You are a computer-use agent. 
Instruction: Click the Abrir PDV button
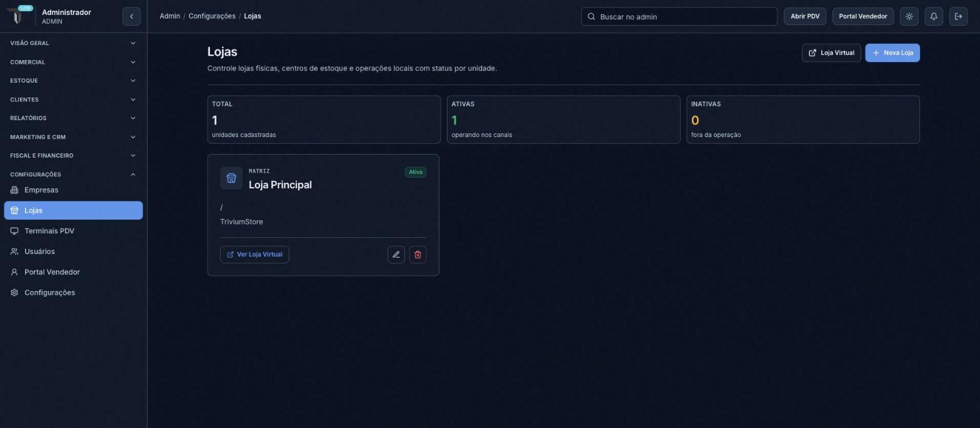[x=805, y=16]
